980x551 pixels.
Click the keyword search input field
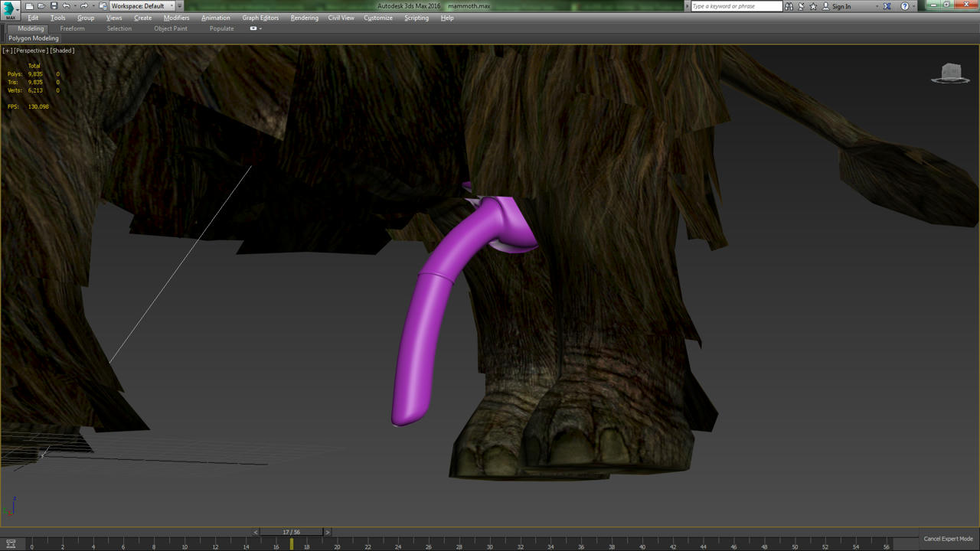[x=737, y=6]
